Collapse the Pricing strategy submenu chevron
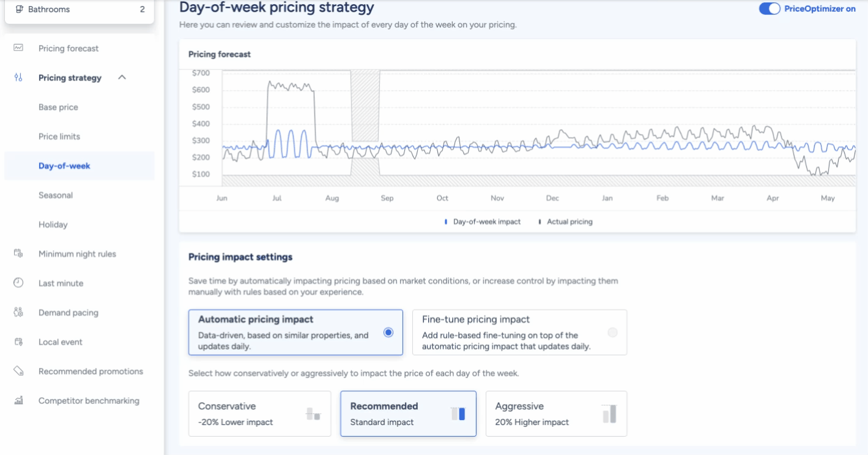868x455 pixels. pos(122,78)
